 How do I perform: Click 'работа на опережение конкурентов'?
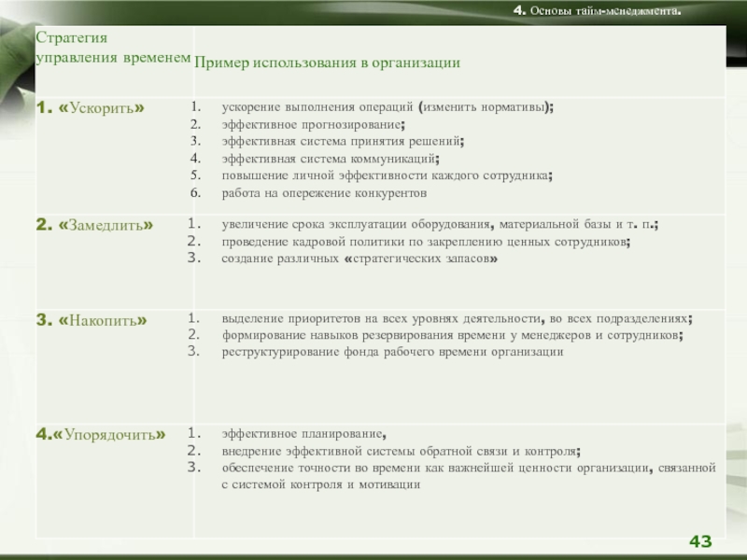click(324, 193)
